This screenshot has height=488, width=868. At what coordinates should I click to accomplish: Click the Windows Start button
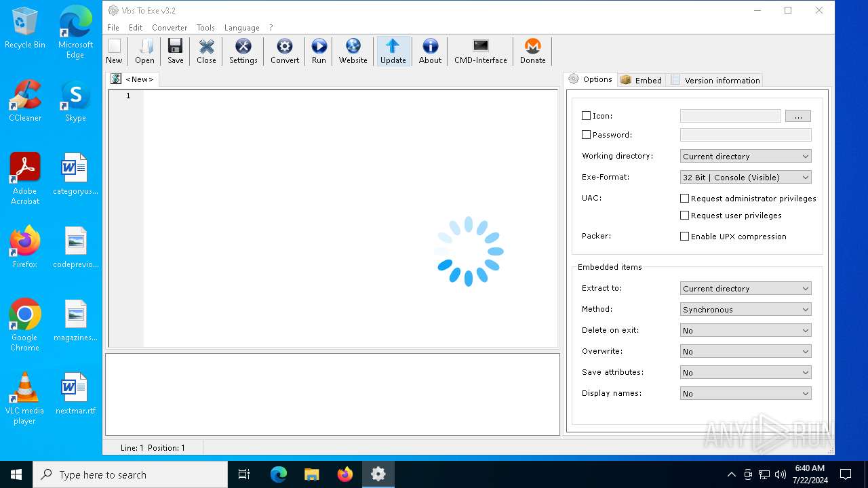click(16, 474)
